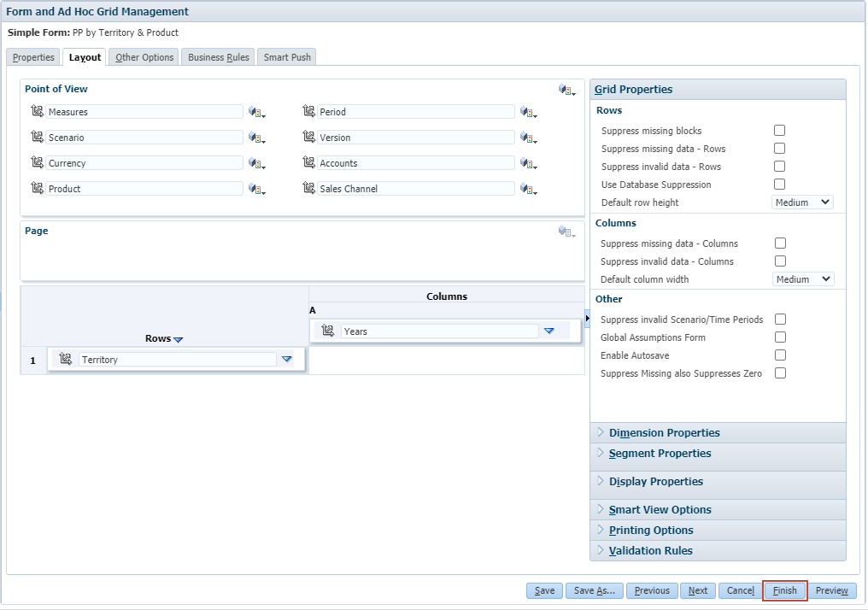Collapse the Grid Properties panel splitter arrow
Screen dimensions: 868x610
pyautogui.click(x=588, y=318)
